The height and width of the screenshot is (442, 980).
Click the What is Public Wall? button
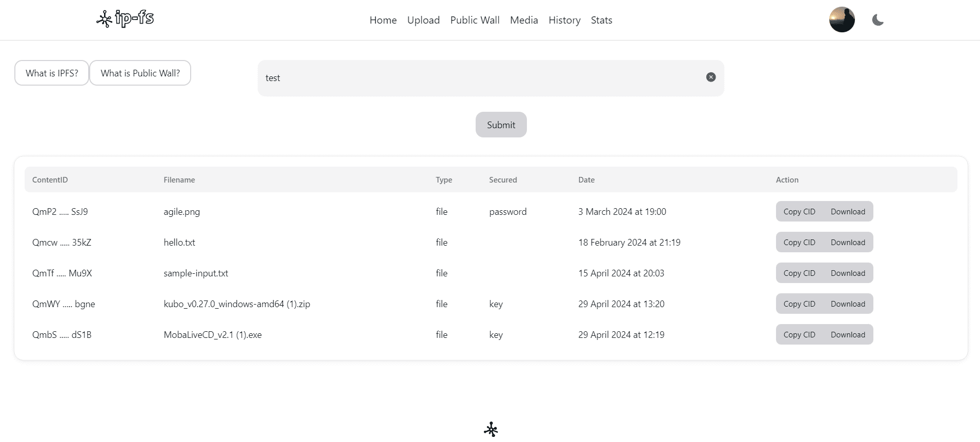click(140, 73)
